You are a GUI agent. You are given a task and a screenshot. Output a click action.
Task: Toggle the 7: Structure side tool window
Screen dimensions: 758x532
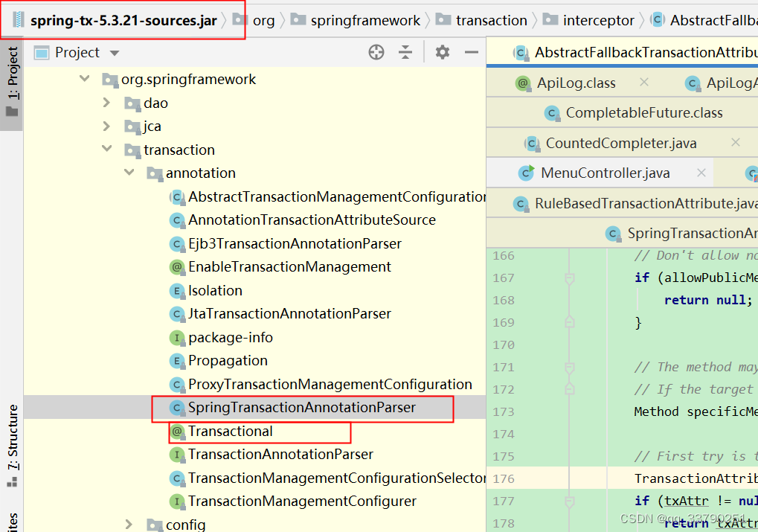click(x=12, y=446)
